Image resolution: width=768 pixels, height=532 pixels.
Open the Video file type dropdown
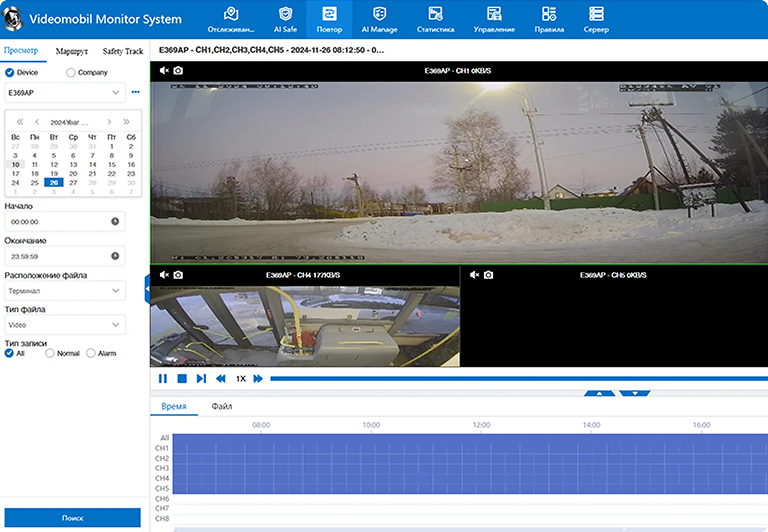coord(65,325)
